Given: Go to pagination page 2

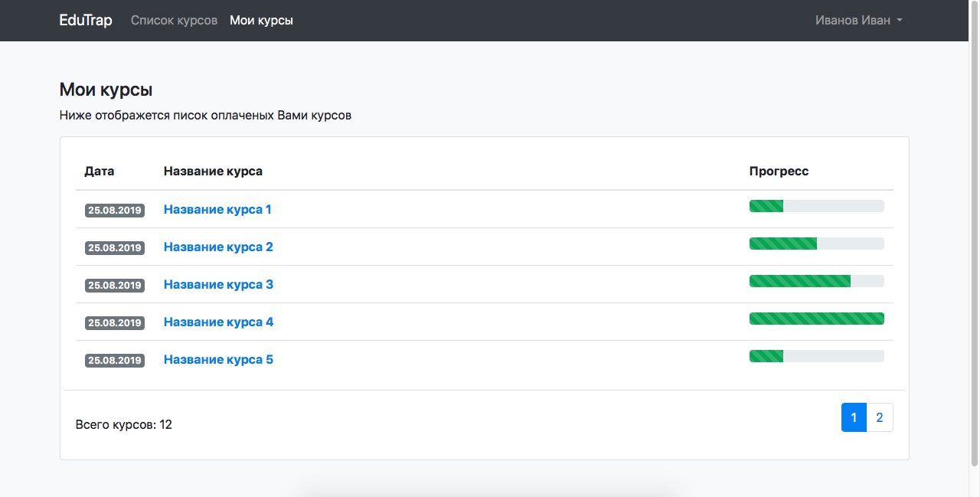Looking at the screenshot, I should tap(880, 417).
